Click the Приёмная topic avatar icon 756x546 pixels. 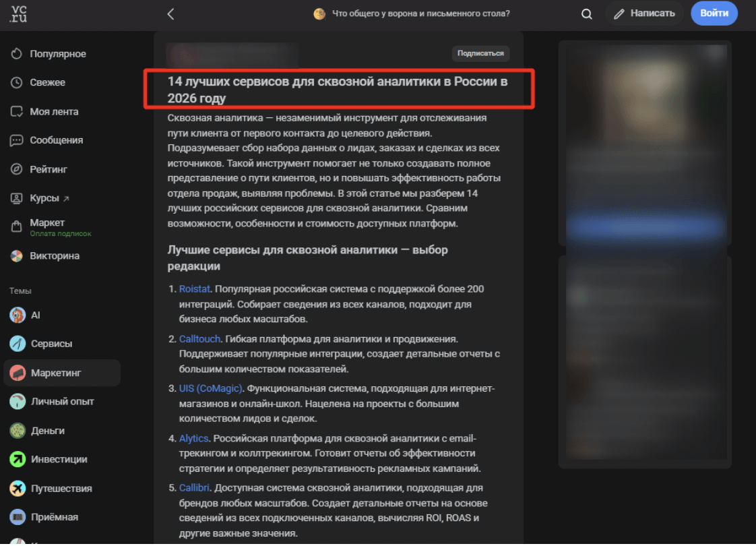pyautogui.click(x=18, y=517)
